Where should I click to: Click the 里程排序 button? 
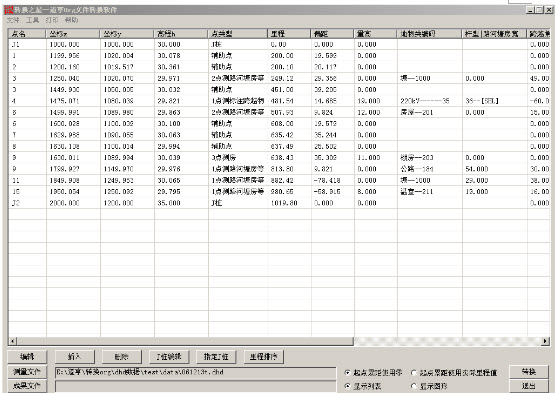click(x=263, y=357)
